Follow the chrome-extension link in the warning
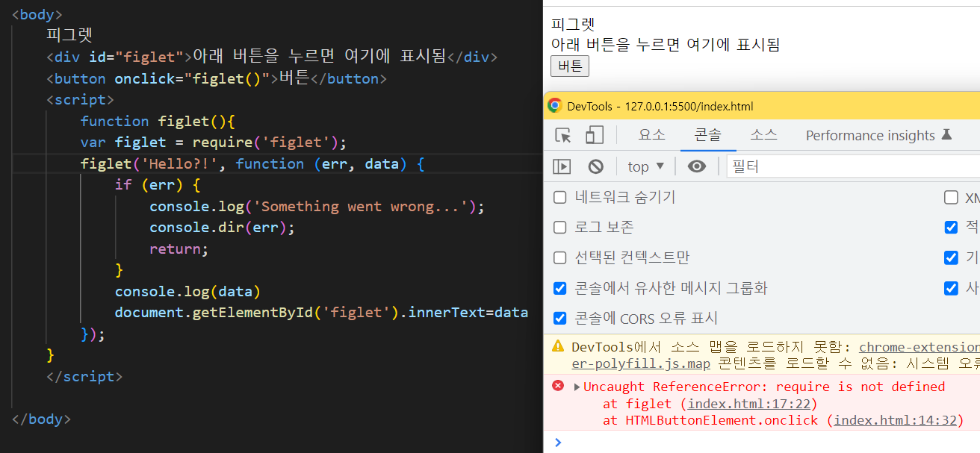The width and height of the screenshot is (980, 453). coord(919,347)
